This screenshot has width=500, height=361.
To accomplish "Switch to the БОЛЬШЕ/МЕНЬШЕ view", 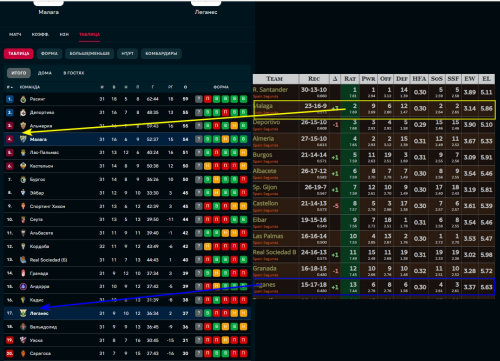I will point(90,53).
